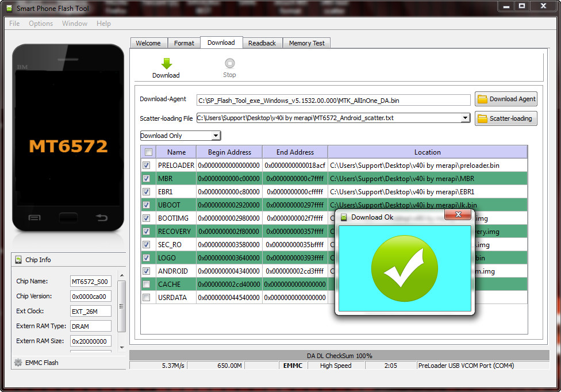Uncheck the EBR1 checkbox
This screenshot has height=392, width=561.
[x=147, y=192]
